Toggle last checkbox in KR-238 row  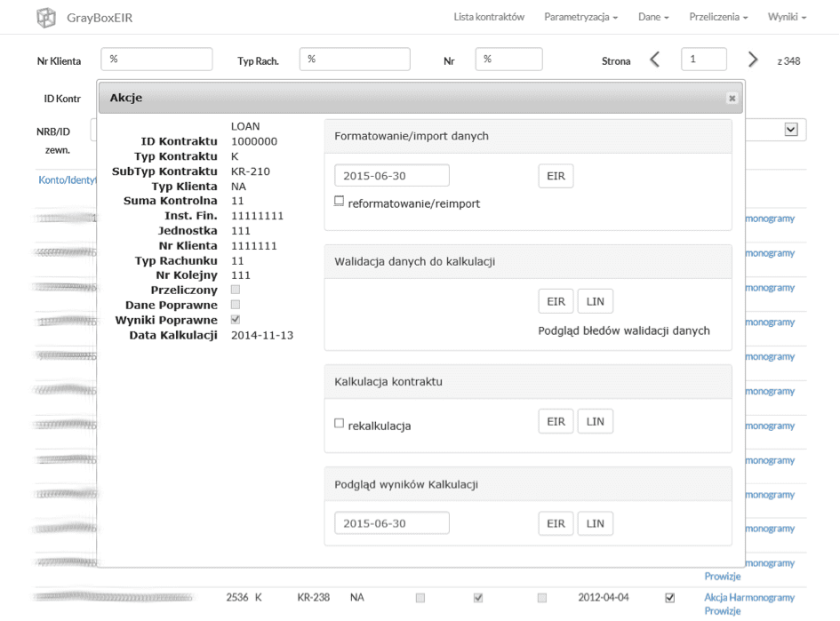pos(669,597)
